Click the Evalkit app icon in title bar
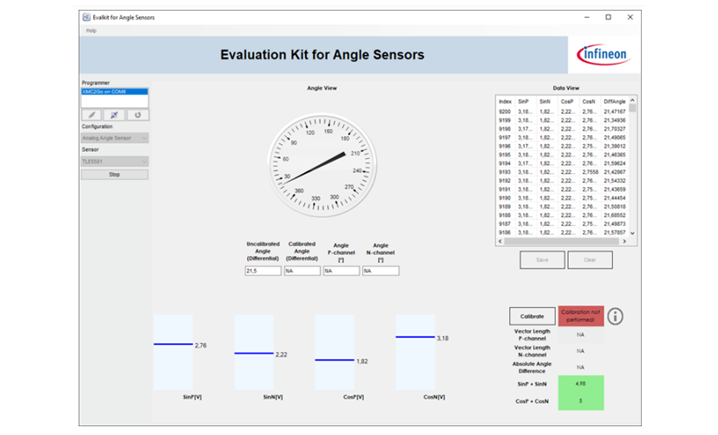This screenshot has width=718, height=435. [85, 17]
